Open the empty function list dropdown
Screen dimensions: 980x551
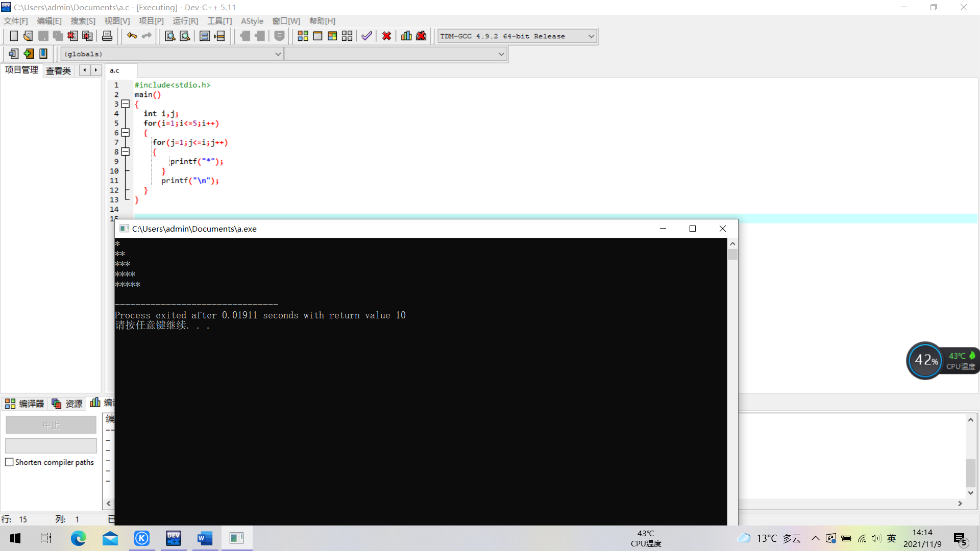tap(501, 54)
